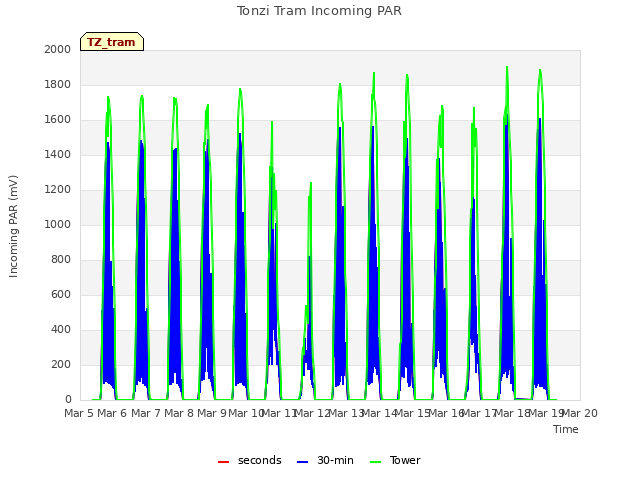Toggle the seconds legend entry
The height and width of the screenshot is (480, 640).
point(249,460)
